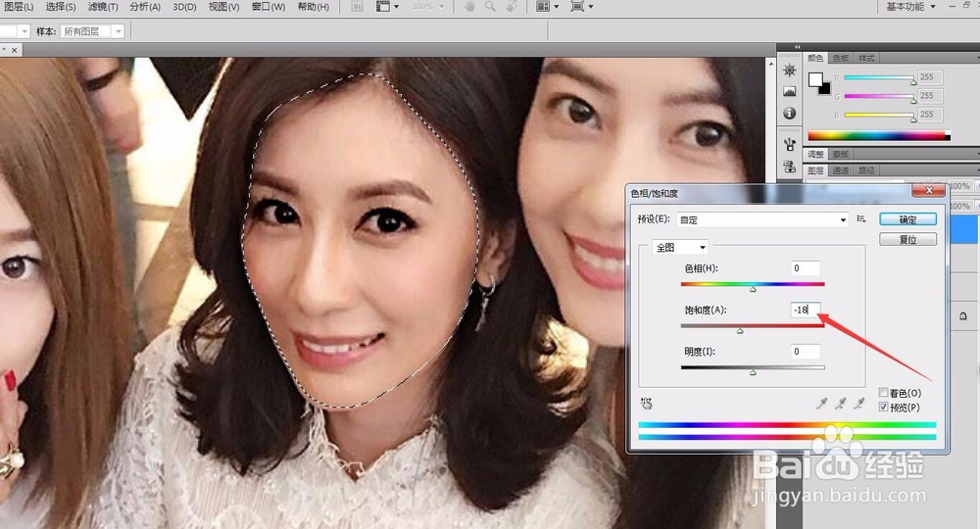Click the 色相 hue slider handle
The width and height of the screenshot is (980, 529).
(753, 289)
